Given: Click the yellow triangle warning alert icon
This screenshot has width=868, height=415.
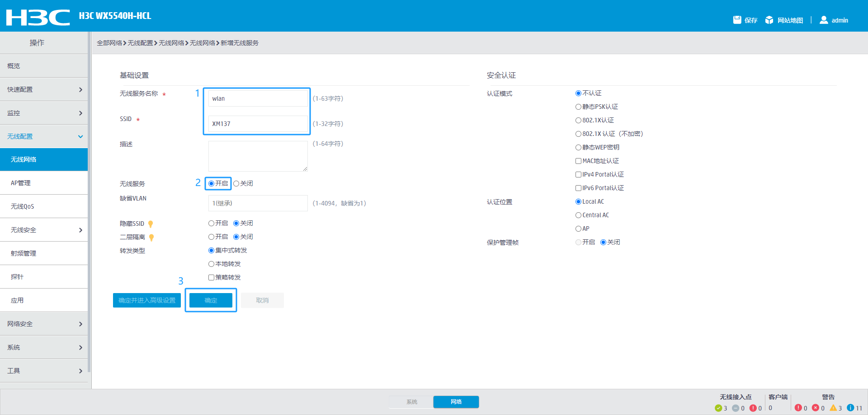Looking at the screenshot, I should tap(833, 408).
